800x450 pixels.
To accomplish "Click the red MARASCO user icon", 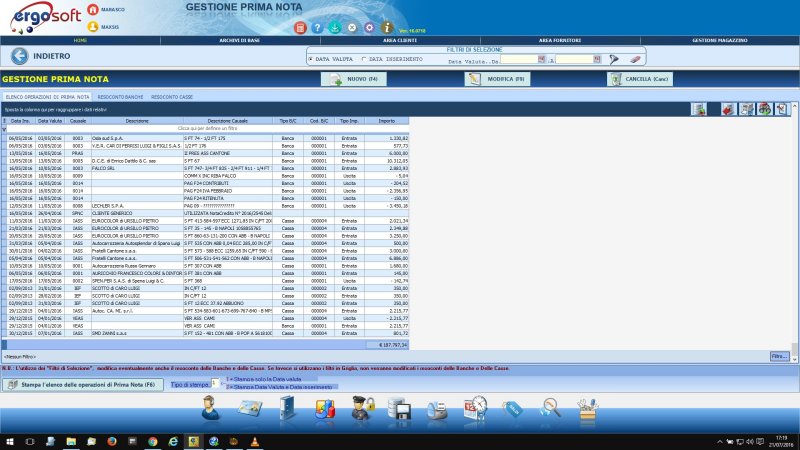I will pyautogui.click(x=93, y=9).
